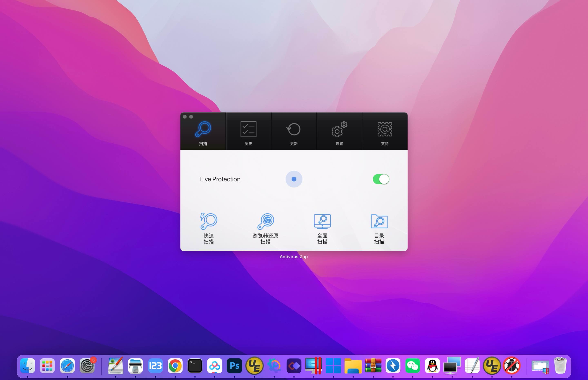Launch Google Chrome from the Dock
This screenshot has width=588, height=380.
point(175,366)
